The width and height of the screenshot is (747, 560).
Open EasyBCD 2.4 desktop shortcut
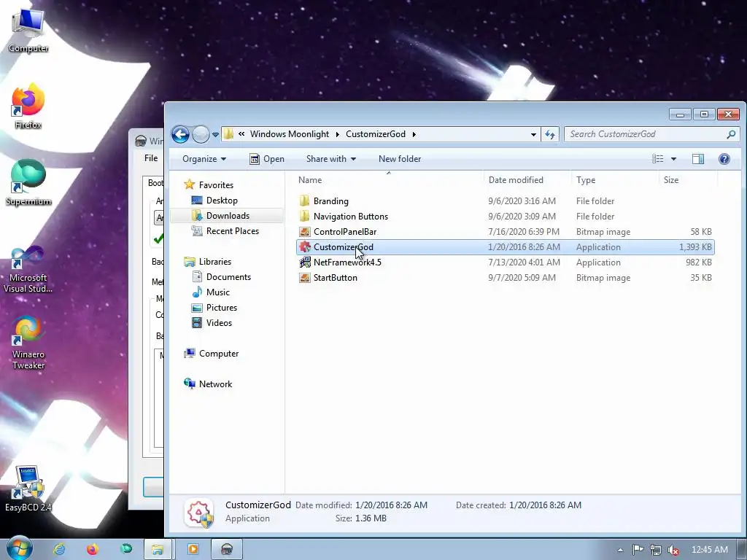28,489
